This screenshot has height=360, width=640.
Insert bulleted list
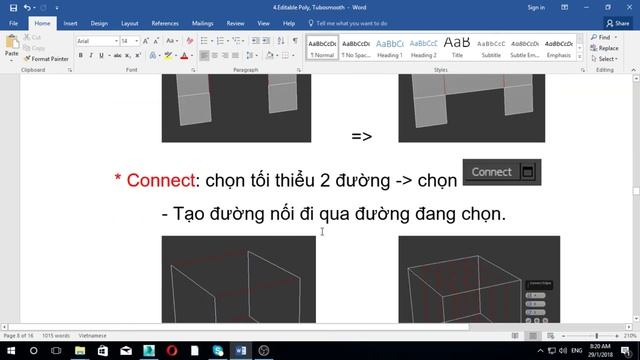(x=204, y=41)
